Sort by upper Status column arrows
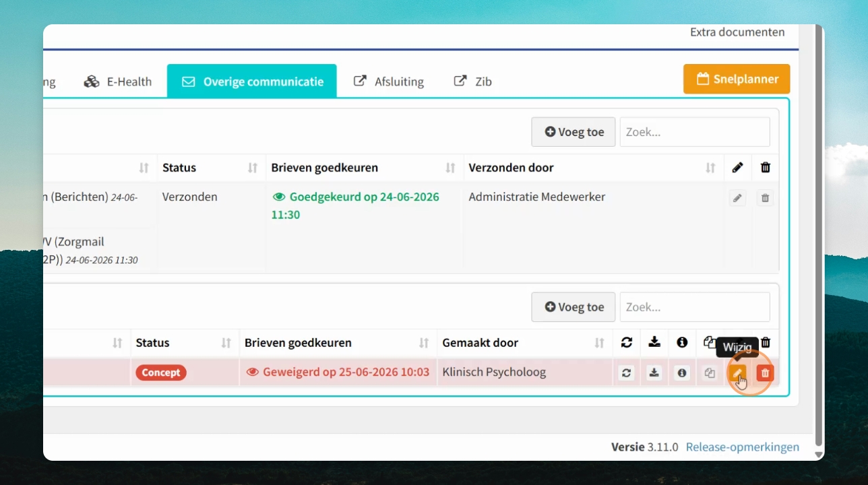Screen dimensions: 868x485 tap(253, 168)
